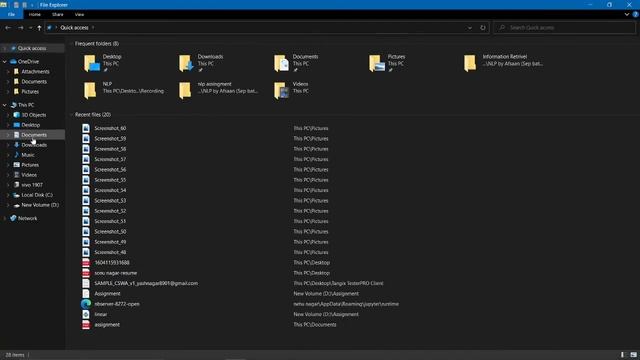Refresh the Quick access view
Screen dimensions: 640x360
[483, 28]
